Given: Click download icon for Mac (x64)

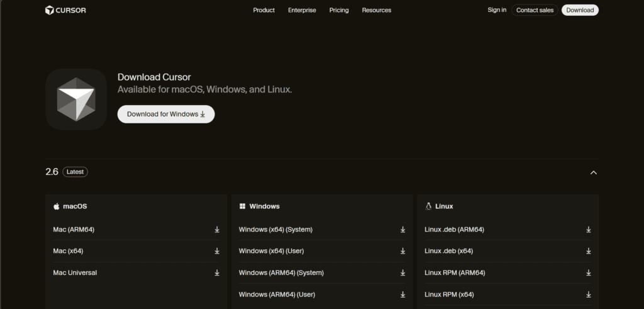Looking at the screenshot, I should pyautogui.click(x=217, y=251).
